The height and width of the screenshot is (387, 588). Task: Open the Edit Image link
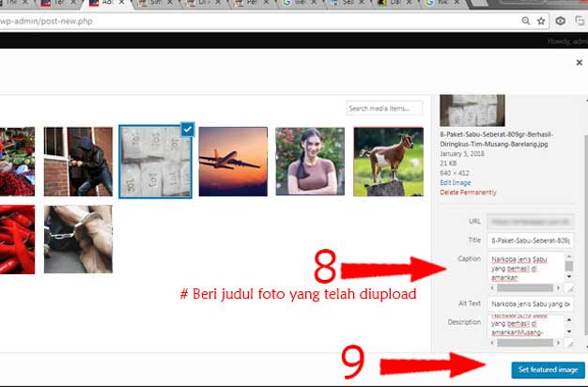click(456, 182)
